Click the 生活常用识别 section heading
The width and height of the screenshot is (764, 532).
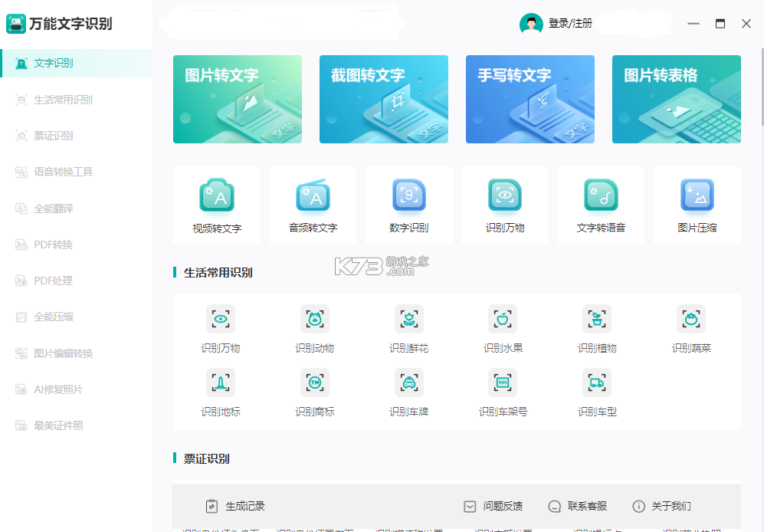(218, 273)
